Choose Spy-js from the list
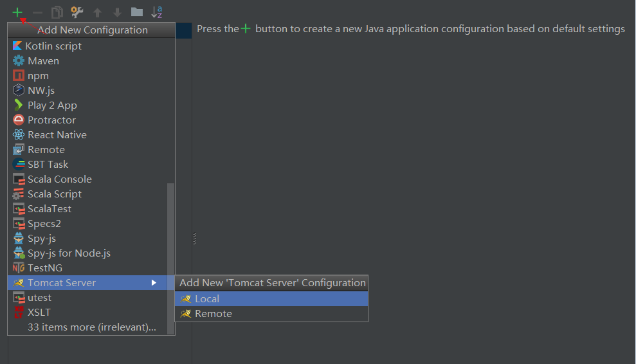The height and width of the screenshot is (364, 636). (x=87, y=238)
